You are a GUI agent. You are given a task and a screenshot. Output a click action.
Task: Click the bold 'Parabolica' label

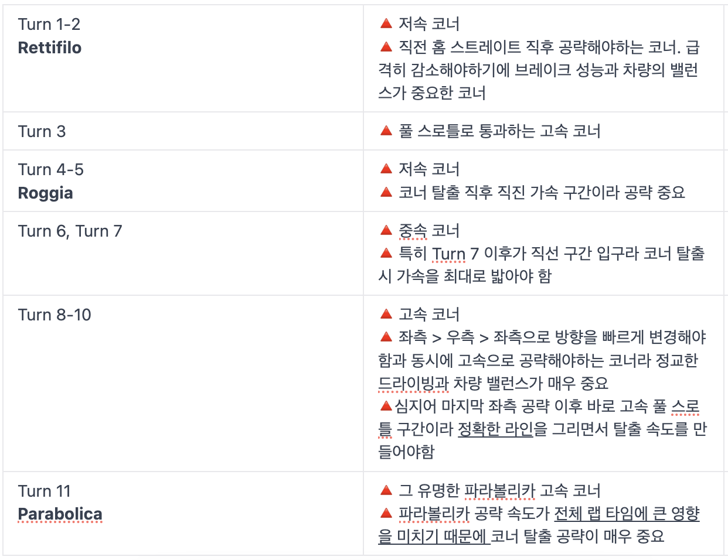(x=60, y=514)
